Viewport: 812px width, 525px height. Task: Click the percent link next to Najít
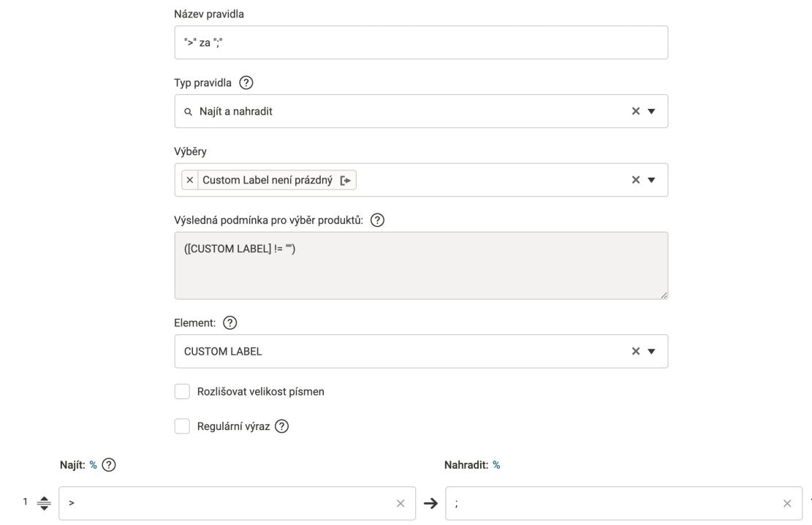tap(94, 465)
